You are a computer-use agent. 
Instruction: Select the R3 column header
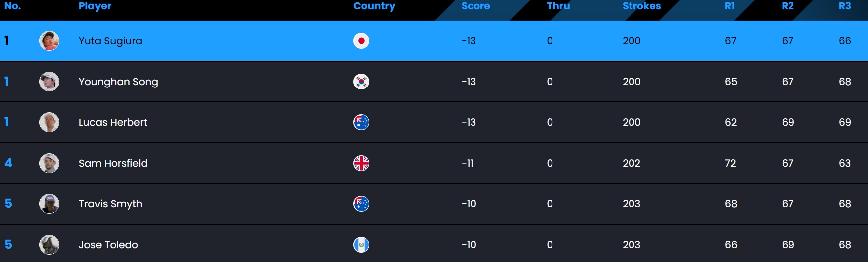pos(845,6)
